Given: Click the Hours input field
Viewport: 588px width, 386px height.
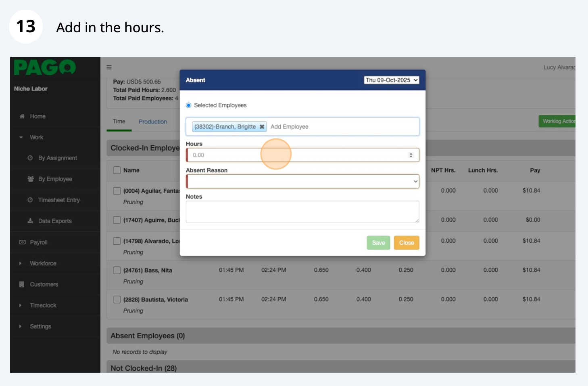Looking at the screenshot, I should [x=298, y=155].
